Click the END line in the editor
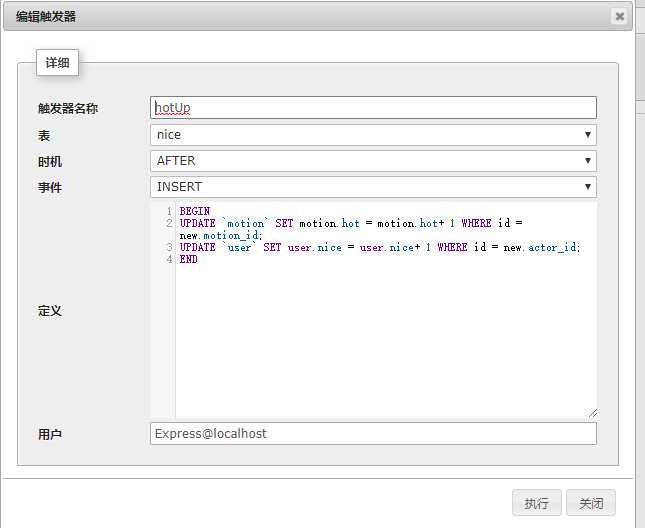 [188, 259]
